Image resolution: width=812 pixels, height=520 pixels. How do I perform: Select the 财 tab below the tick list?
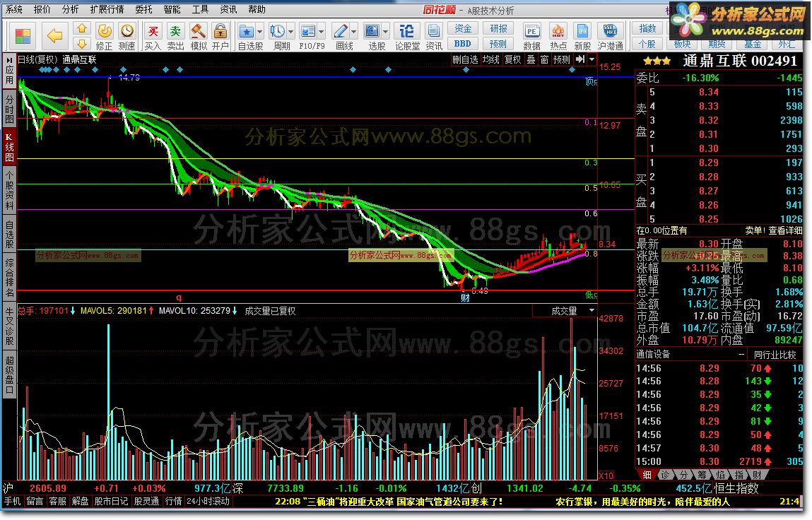(757, 474)
